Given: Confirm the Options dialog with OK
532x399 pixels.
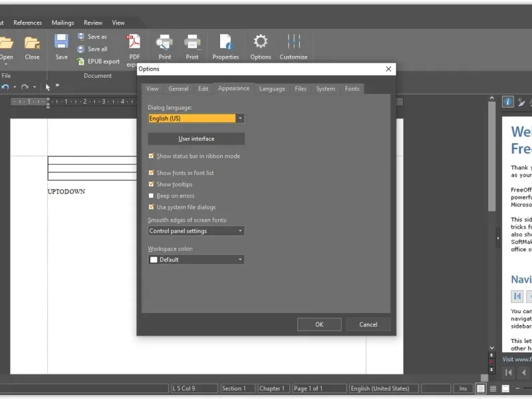Looking at the screenshot, I should pyautogui.click(x=319, y=325).
